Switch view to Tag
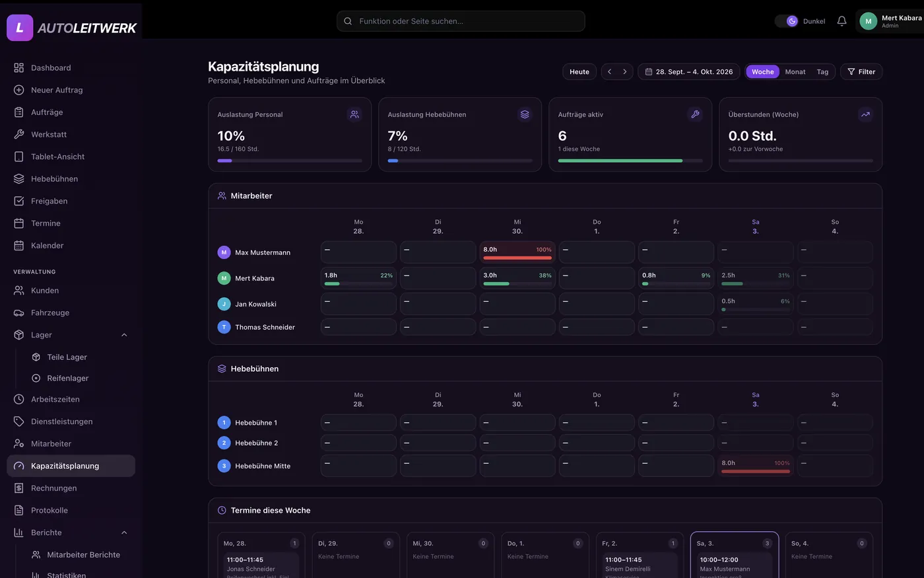 [822, 72]
